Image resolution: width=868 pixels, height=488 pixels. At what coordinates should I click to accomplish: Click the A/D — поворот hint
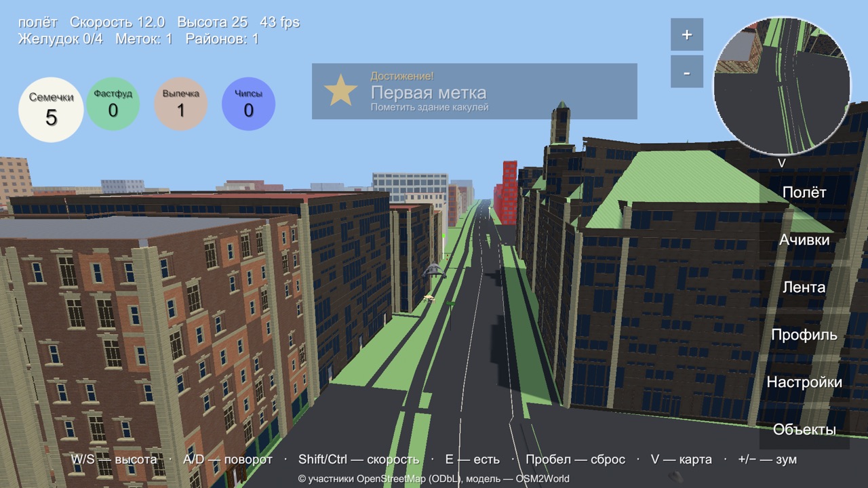pyautogui.click(x=228, y=460)
